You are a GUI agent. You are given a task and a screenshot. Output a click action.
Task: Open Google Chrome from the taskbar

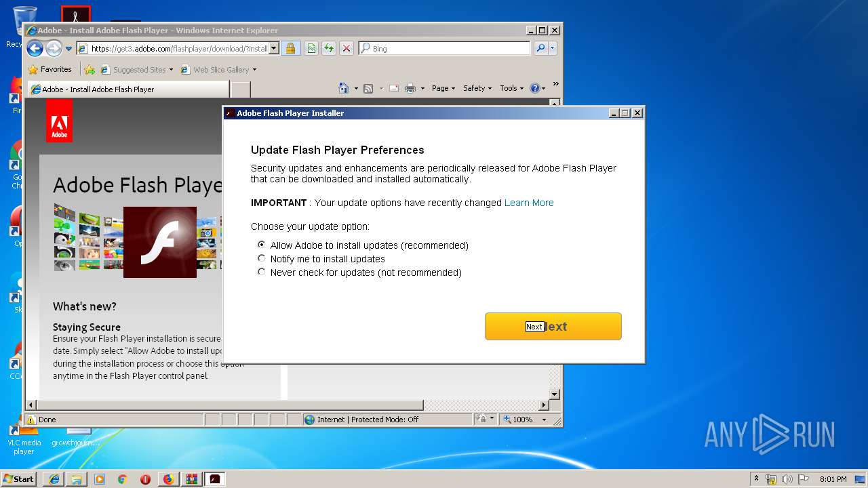[123, 479]
